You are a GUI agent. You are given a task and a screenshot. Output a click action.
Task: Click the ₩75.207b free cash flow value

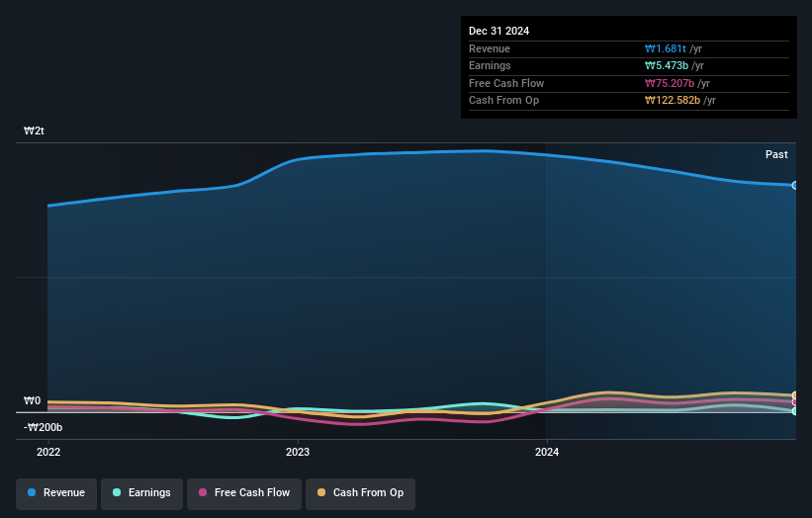tap(670, 83)
